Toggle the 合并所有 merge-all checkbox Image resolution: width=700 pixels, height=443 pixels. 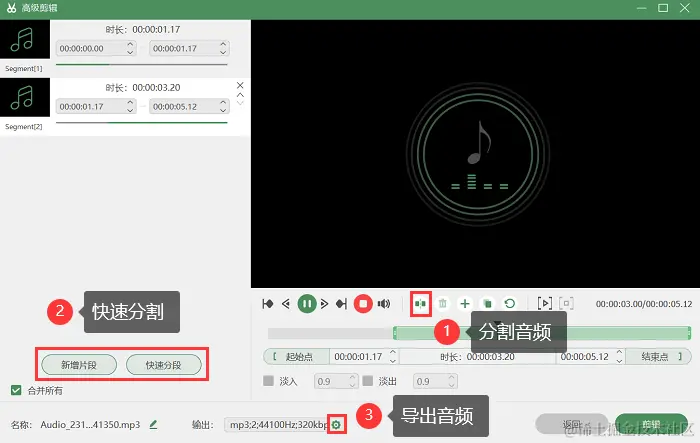[x=16, y=390]
